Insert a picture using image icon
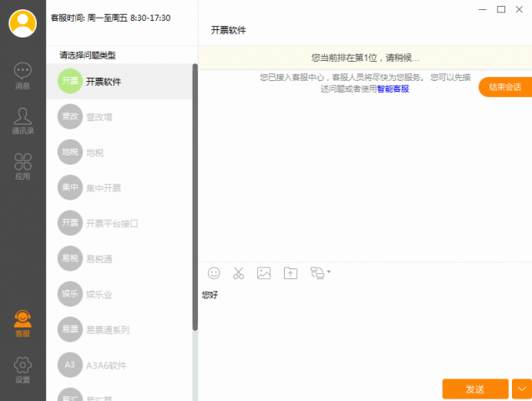The width and height of the screenshot is (532, 401). [x=264, y=272]
